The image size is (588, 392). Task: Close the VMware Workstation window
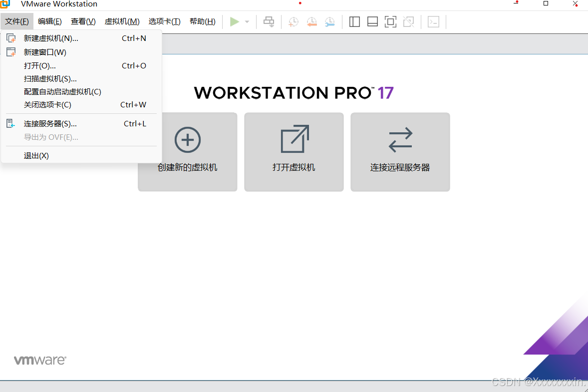[x=575, y=3]
